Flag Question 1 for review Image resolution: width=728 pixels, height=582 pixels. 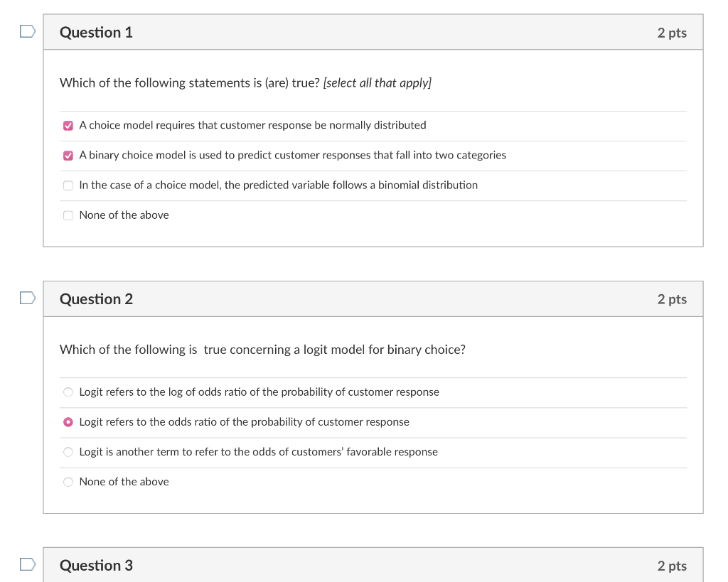[x=26, y=31]
